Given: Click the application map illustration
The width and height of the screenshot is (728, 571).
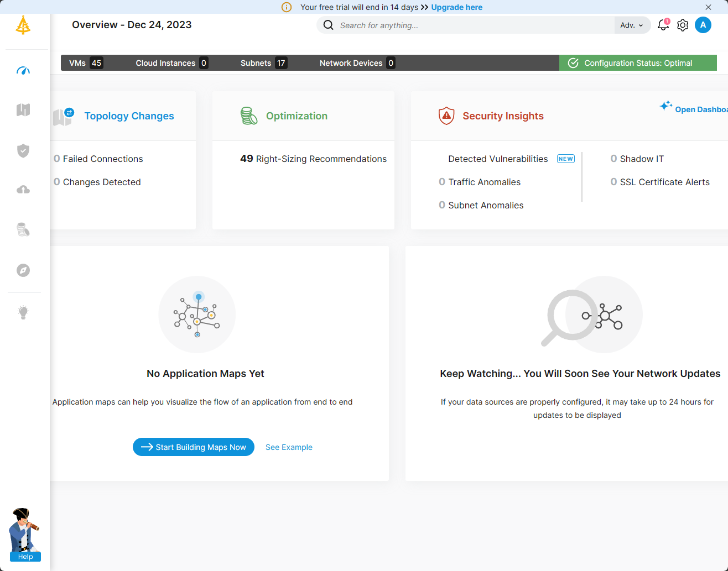Looking at the screenshot, I should pyautogui.click(x=197, y=315).
